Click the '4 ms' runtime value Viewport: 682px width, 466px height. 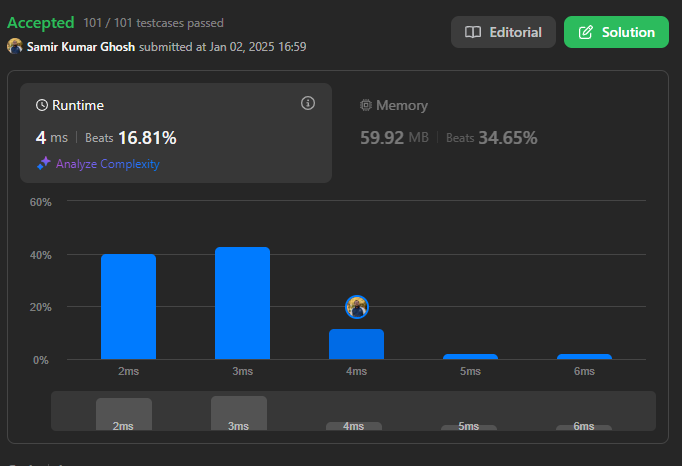click(51, 138)
